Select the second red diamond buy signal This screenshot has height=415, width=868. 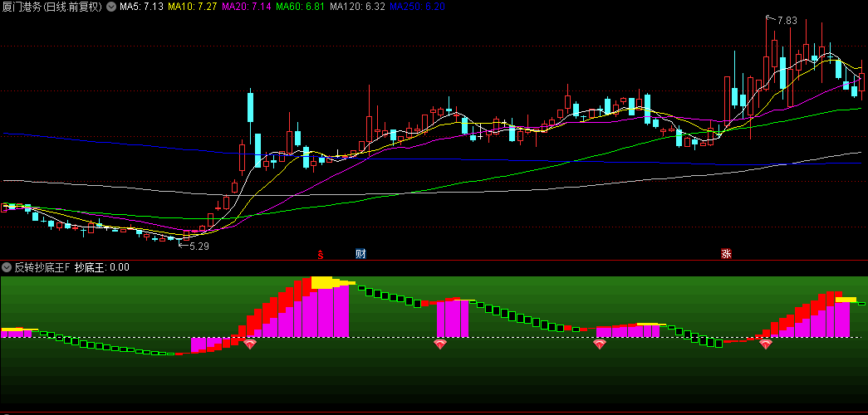click(440, 344)
